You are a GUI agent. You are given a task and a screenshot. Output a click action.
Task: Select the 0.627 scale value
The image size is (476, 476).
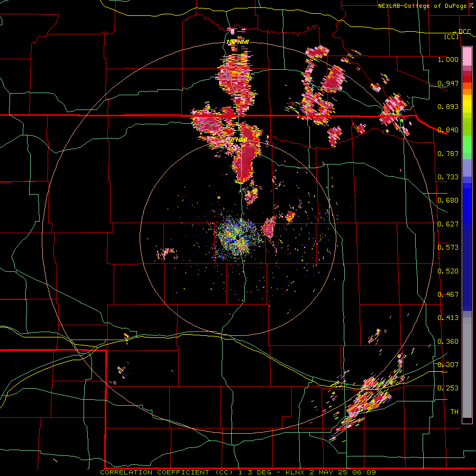pos(448,224)
